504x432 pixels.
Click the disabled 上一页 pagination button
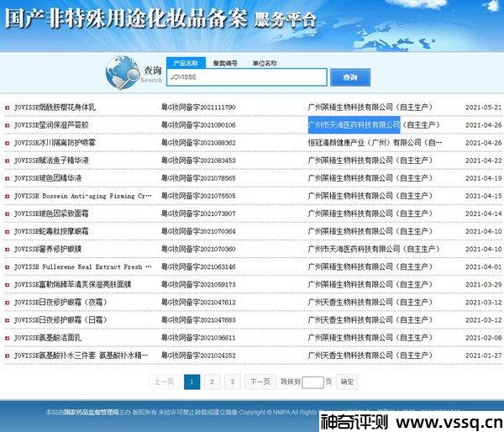[x=164, y=382]
